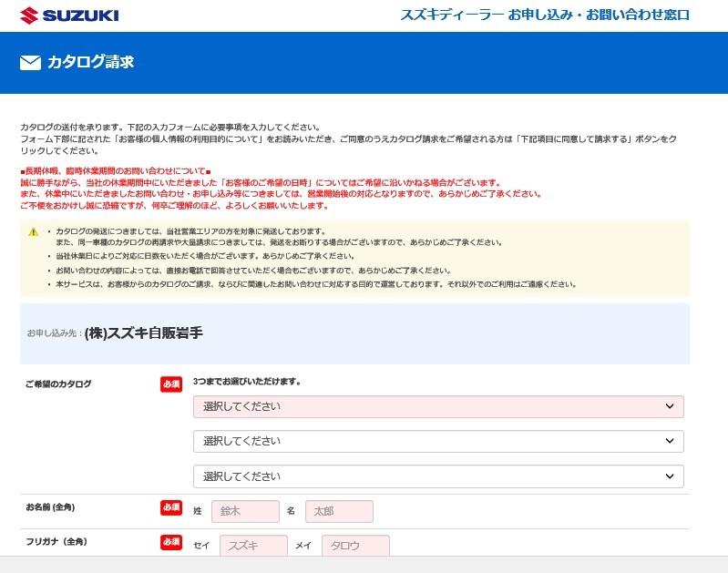Click the セイ input field with スズキ placeholder
This screenshot has height=573, width=728.
[253, 545]
